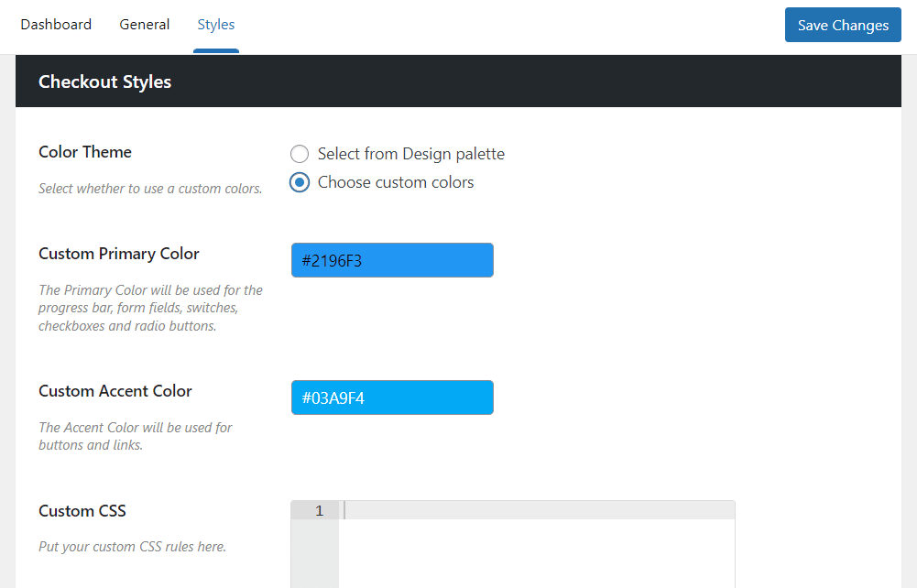The width and height of the screenshot is (917, 588).
Task: Click the Color Theme section label
Action: tap(85, 152)
